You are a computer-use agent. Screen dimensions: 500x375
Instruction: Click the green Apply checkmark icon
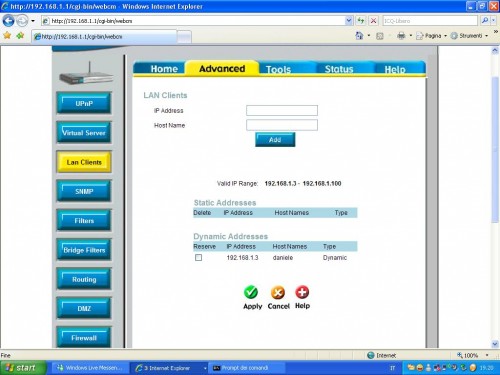(x=251, y=292)
